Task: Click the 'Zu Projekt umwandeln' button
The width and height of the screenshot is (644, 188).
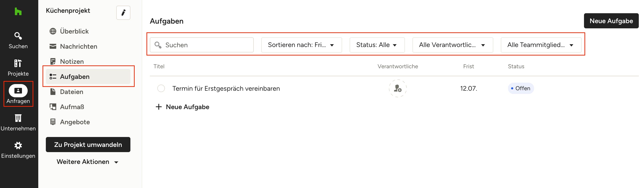Action: [x=88, y=145]
